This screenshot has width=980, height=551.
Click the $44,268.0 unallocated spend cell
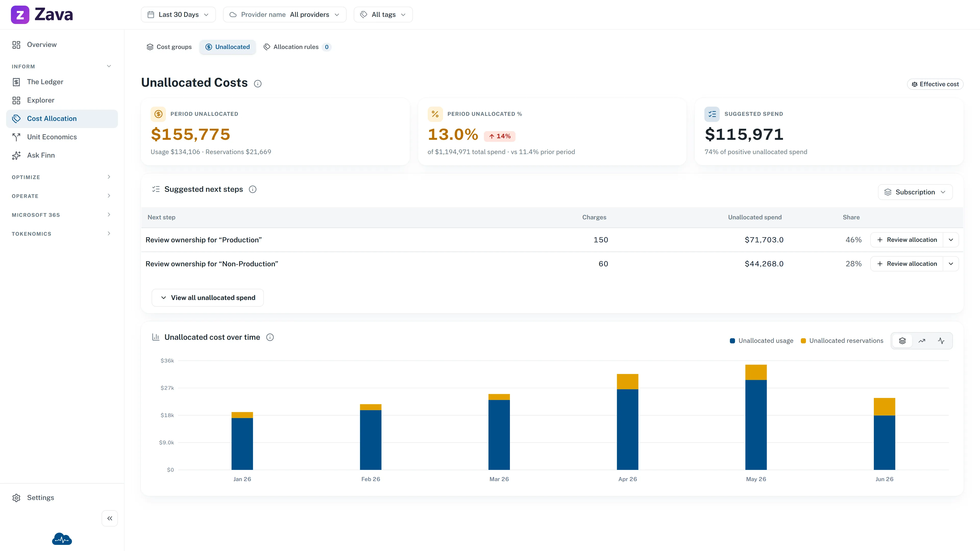click(x=764, y=264)
